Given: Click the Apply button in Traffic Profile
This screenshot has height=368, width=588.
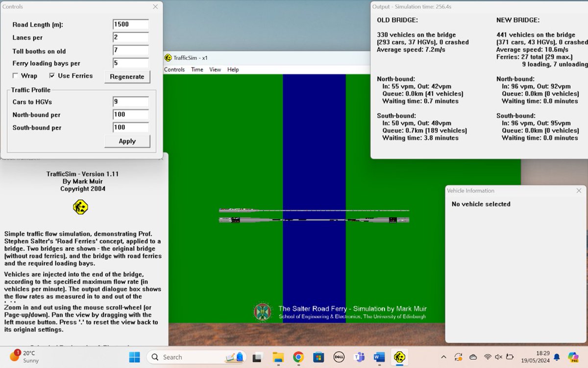Looking at the screenshot, I should click(x=127, y=141).
